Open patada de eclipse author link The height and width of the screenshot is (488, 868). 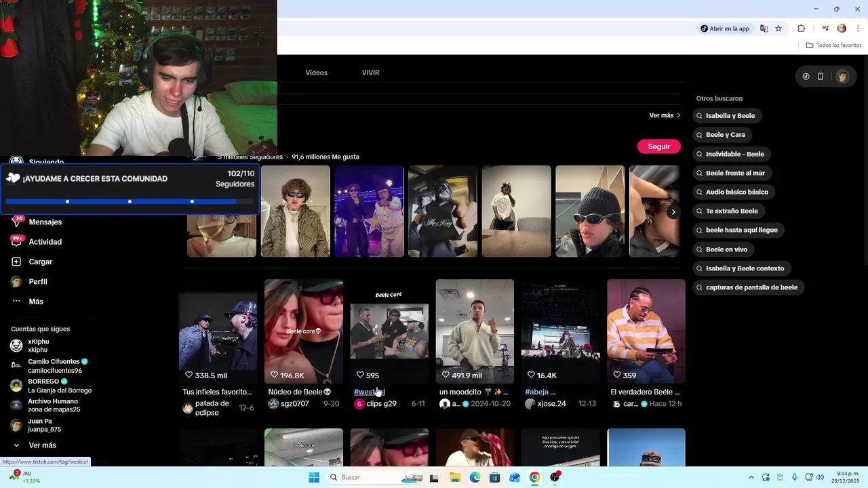(212, 408)
